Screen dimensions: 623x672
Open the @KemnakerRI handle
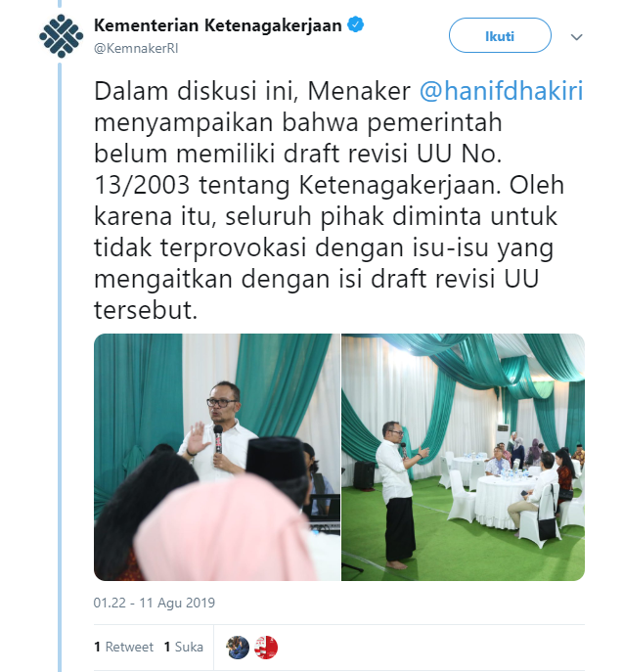(136, 49)
